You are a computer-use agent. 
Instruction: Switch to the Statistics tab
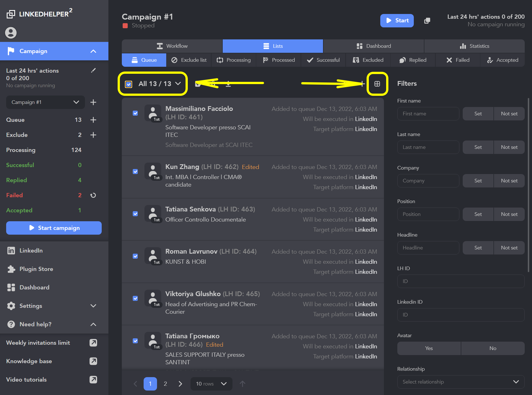click(x=474, y=46)
